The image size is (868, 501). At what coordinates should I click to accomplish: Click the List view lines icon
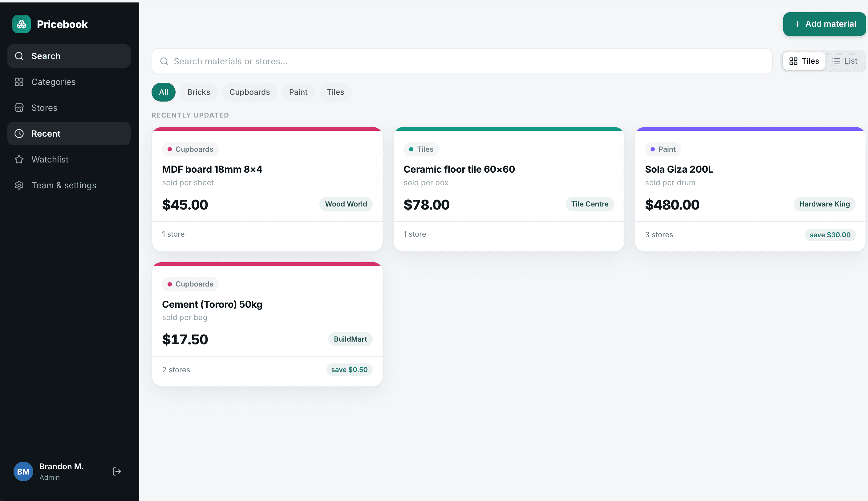click(x=836, y=61)
